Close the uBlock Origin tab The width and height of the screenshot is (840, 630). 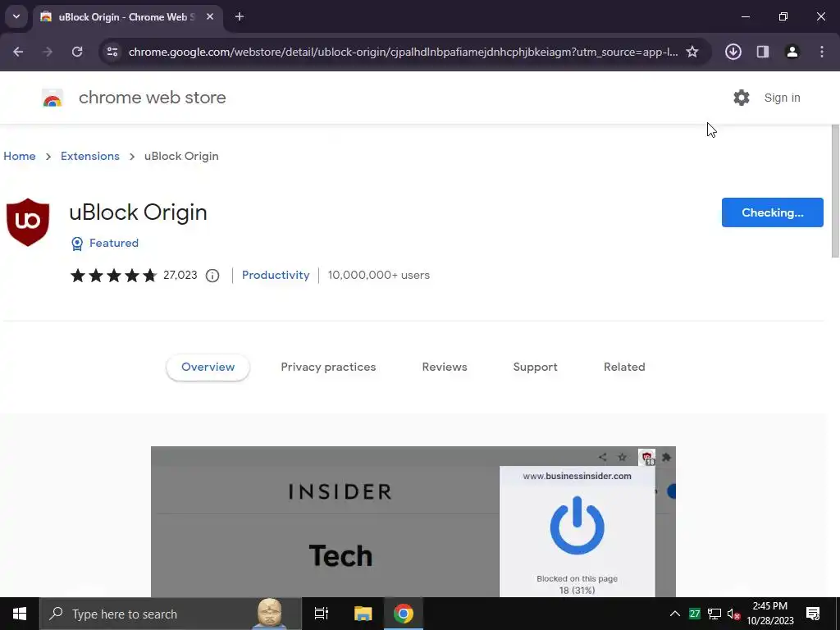[210, 16]
